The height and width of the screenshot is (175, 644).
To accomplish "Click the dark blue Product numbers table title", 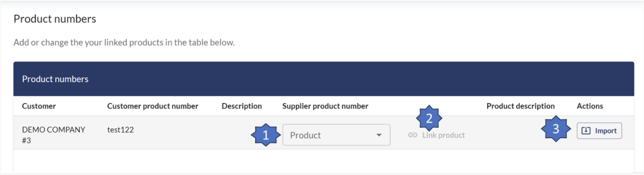I will 55,79.
